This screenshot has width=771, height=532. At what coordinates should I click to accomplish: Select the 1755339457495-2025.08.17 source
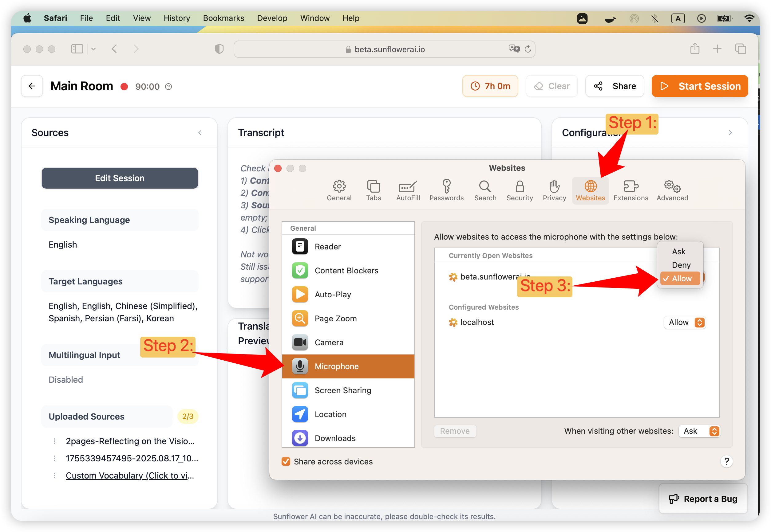132,458
